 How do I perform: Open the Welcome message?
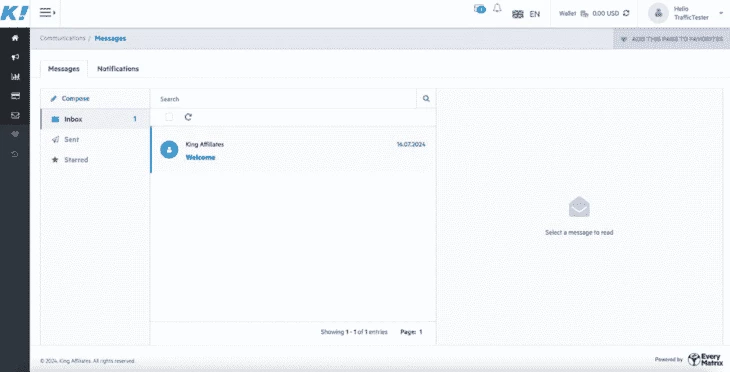point(200,157)
